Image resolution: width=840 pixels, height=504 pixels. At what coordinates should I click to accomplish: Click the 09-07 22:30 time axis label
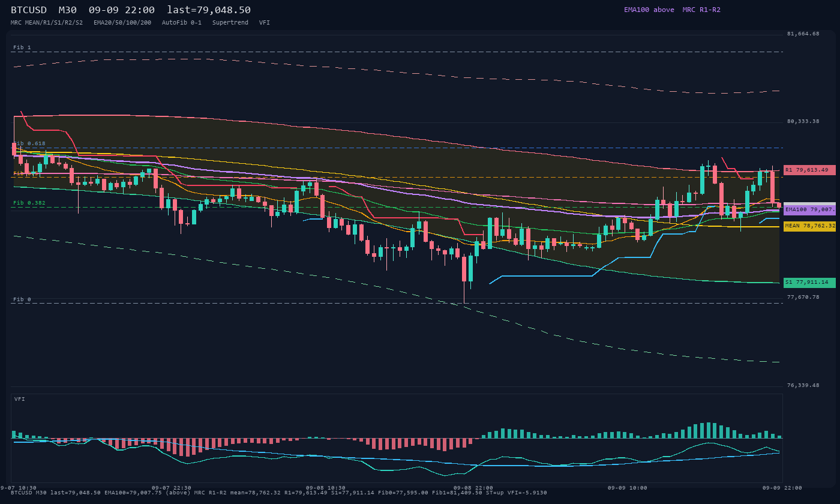point(172,488)
